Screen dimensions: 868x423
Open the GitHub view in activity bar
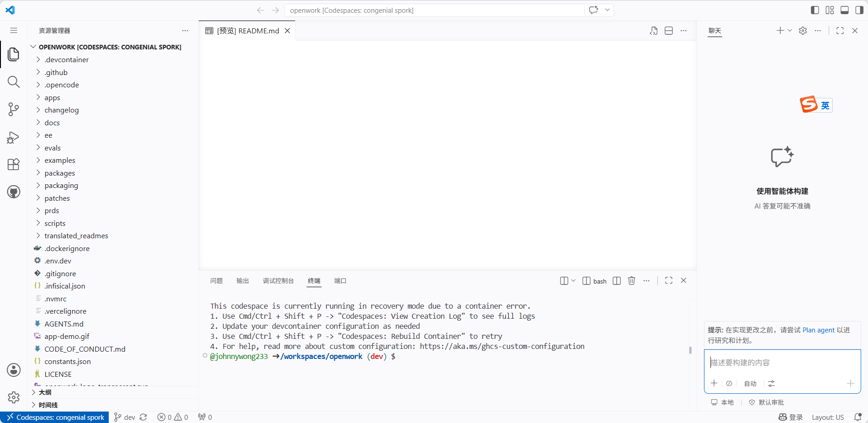(14, 192)
